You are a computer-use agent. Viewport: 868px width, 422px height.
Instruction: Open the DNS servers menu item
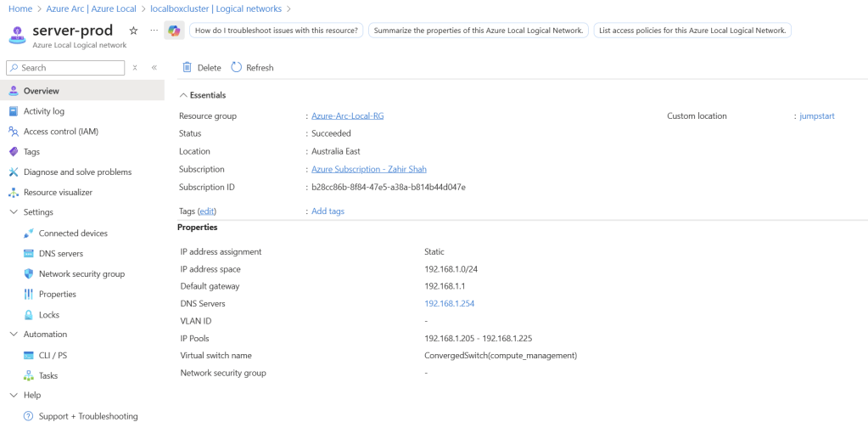61,254
